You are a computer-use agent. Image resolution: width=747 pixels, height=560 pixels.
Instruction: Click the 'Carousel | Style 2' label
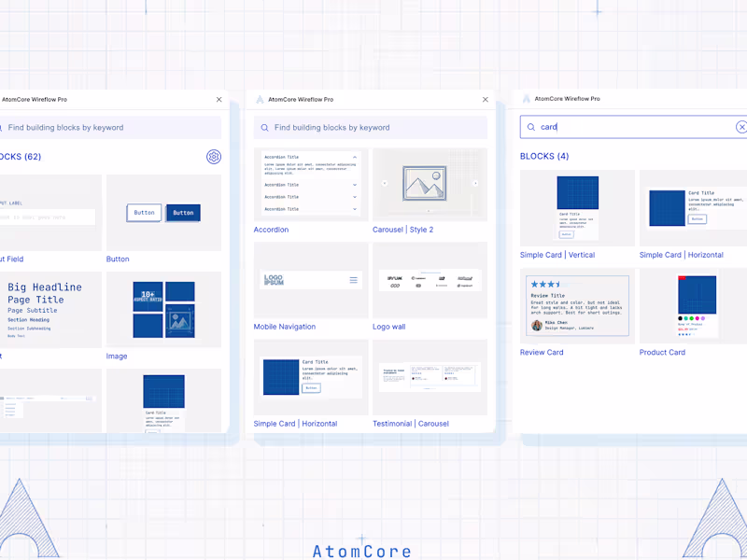click(x=403, y=230)
